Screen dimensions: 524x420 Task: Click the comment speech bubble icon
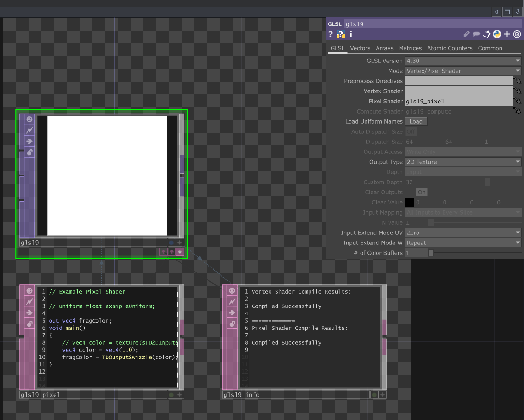click(477, 34)
